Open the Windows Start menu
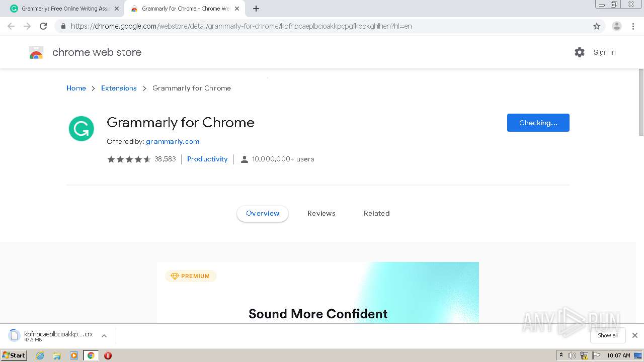This screenshot has width=644, height=362. coord(14,355)
